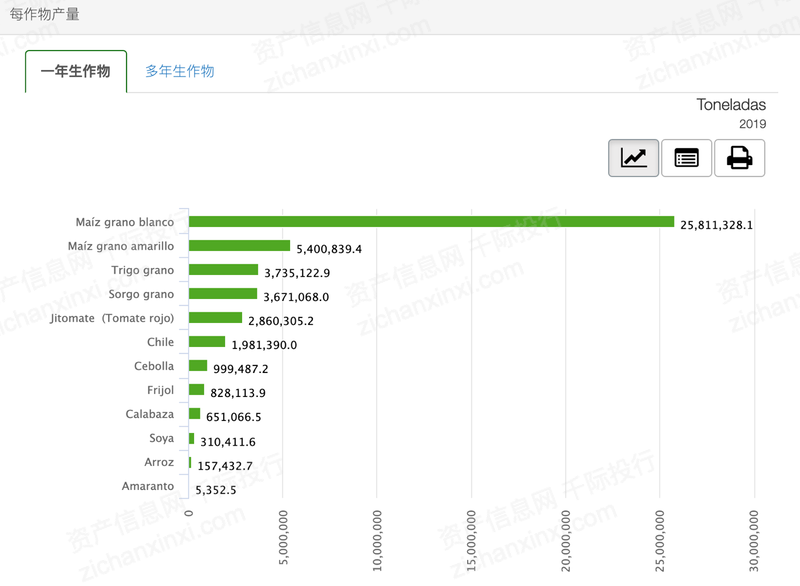The image size is (800, 586).
Task: Select the Cebolla bar
Action: click(x=198, y=365)
